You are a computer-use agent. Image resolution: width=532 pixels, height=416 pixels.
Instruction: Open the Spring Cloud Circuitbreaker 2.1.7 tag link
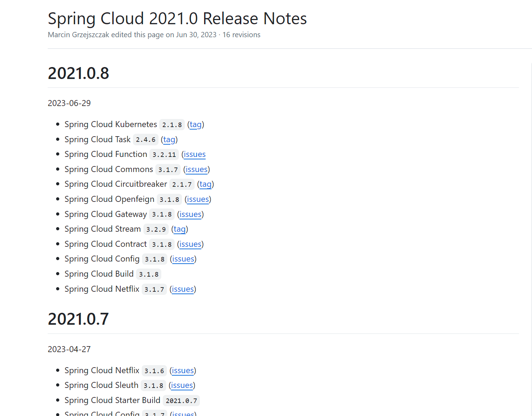point(206,184)
